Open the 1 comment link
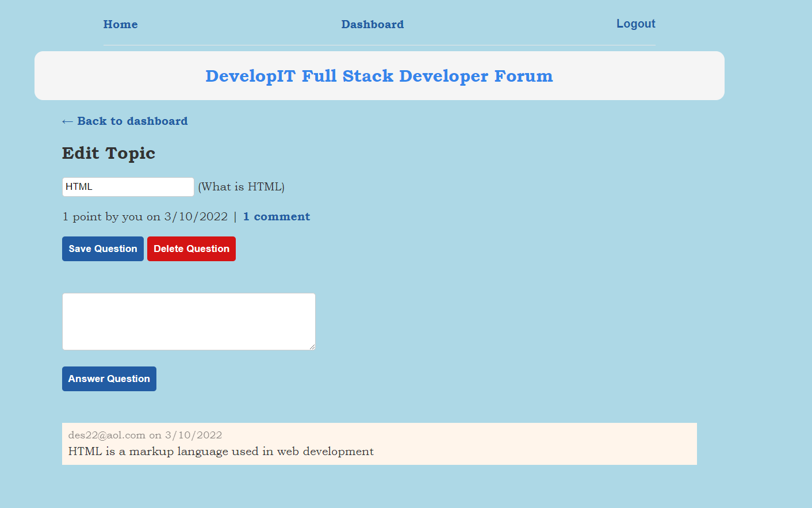This screenshot has width=812, height=508. [276, 216]
